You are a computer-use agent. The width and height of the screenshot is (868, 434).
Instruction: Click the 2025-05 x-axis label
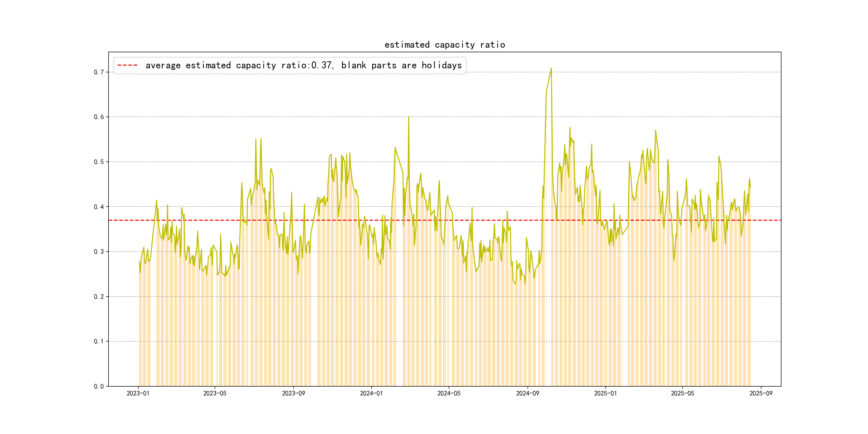coord(682,393)
